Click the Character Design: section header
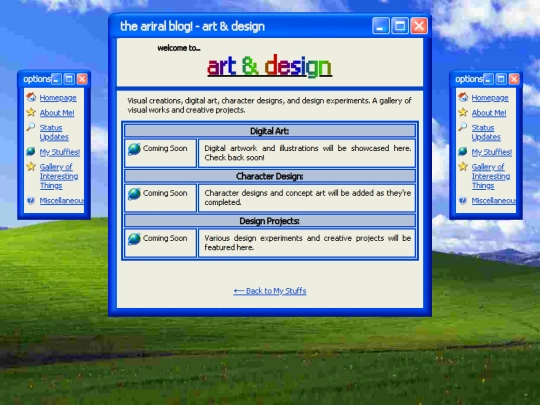 click(270, 176)
